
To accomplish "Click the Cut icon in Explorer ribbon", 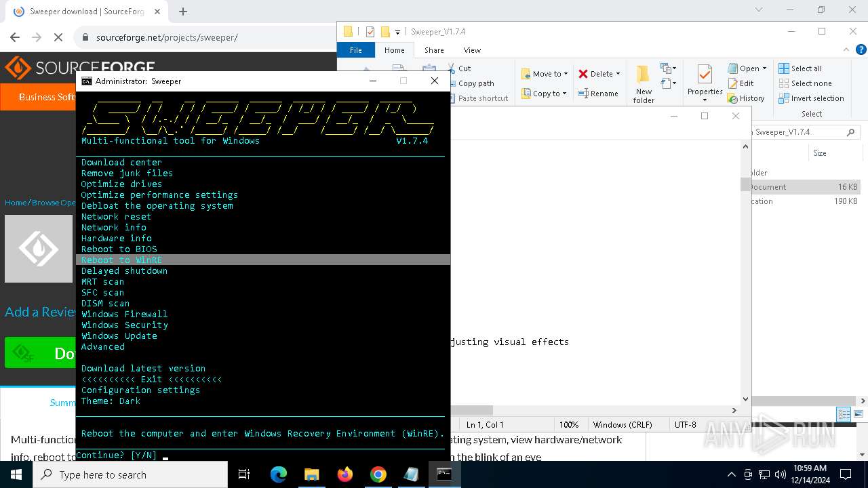I will (x=452, y=68).
